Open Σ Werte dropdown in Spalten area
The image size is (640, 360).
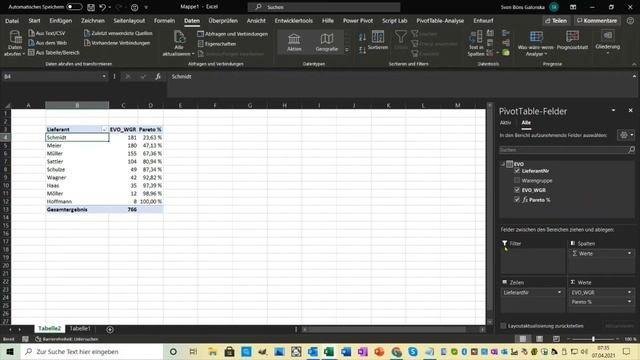pyautogui.click(x=629, y=253)
